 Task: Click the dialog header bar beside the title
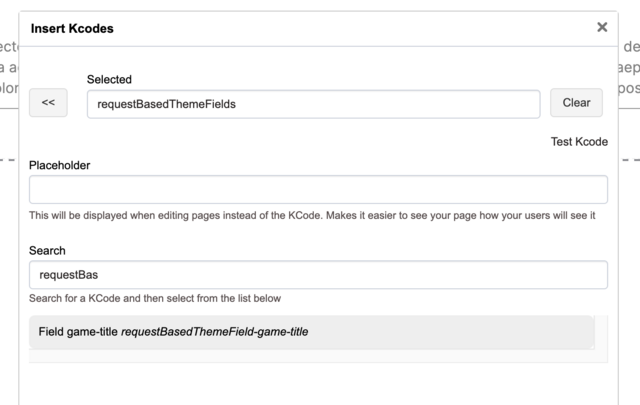[350, 29]
